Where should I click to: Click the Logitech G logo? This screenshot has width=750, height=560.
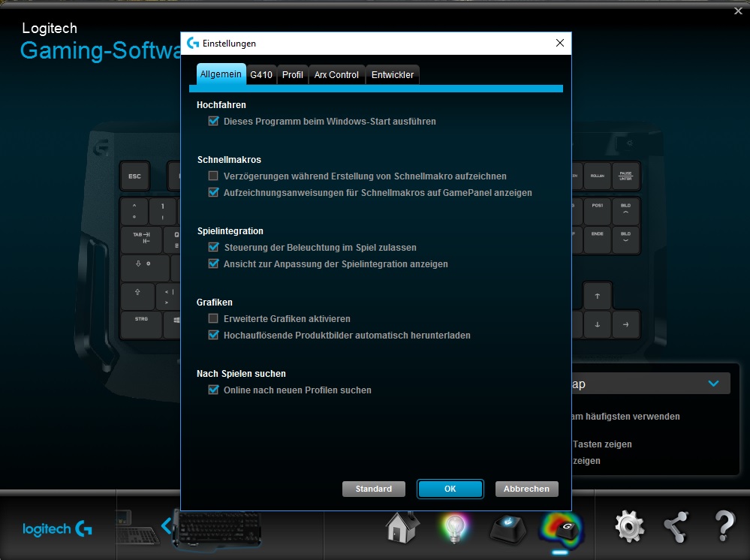[x=57, y=528]
